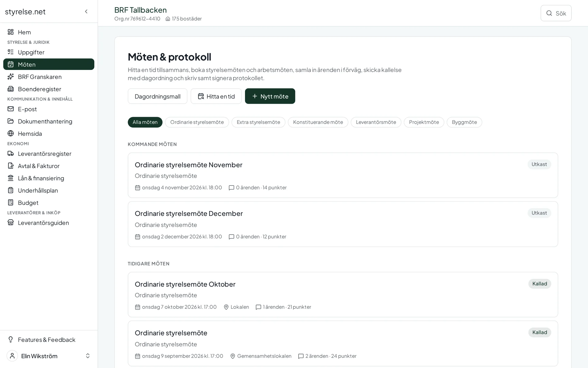This screenshot has width=588, height=368.
Task: Open Ordinarie styrelsemöte December card
Action: pos(343,224)
